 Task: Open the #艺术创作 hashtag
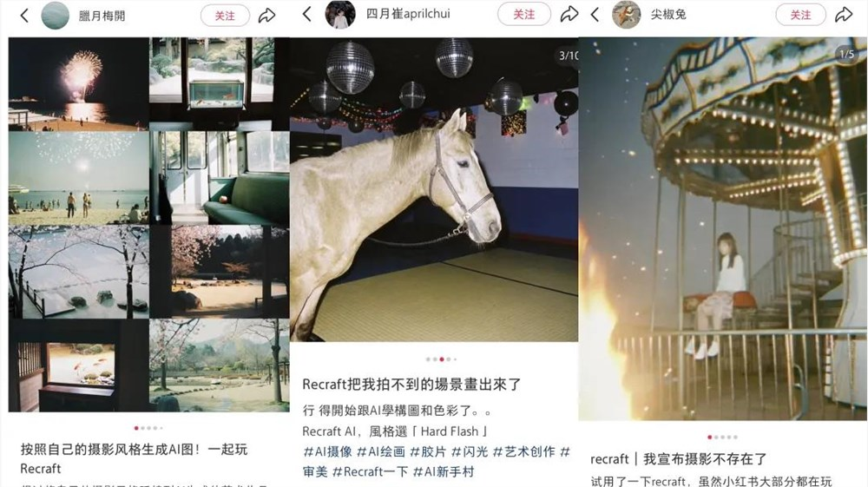(x=523, y=451)
